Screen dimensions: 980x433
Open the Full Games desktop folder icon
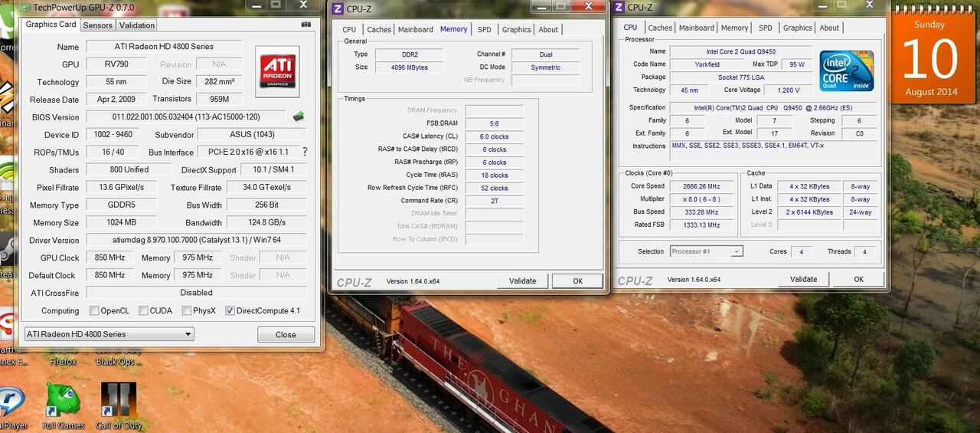63,406
